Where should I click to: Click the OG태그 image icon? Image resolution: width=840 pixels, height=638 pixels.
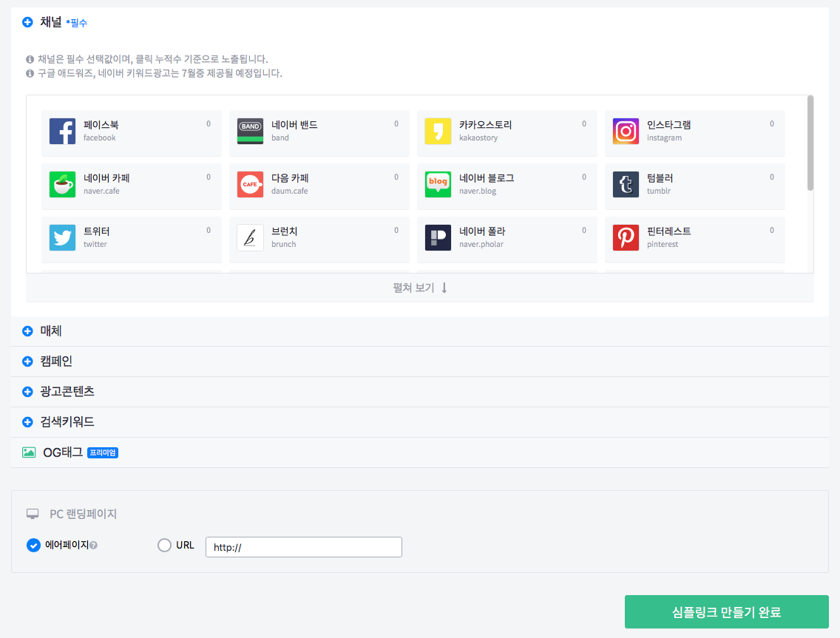coord(29,452)
